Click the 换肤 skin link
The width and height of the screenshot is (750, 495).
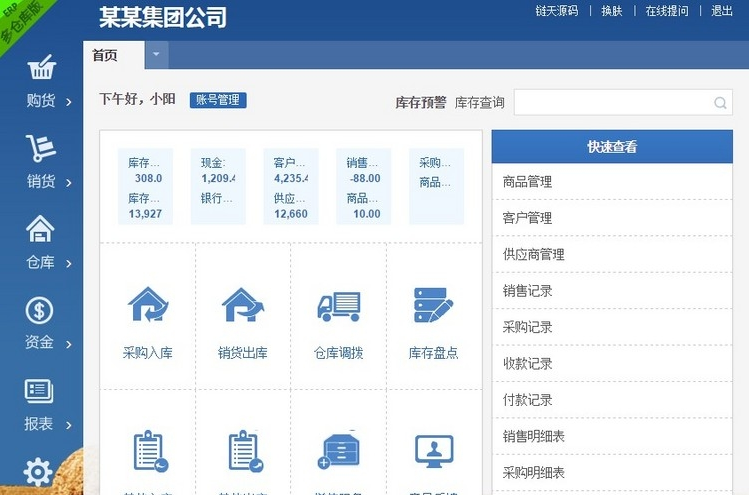click(x=612, y=11)
